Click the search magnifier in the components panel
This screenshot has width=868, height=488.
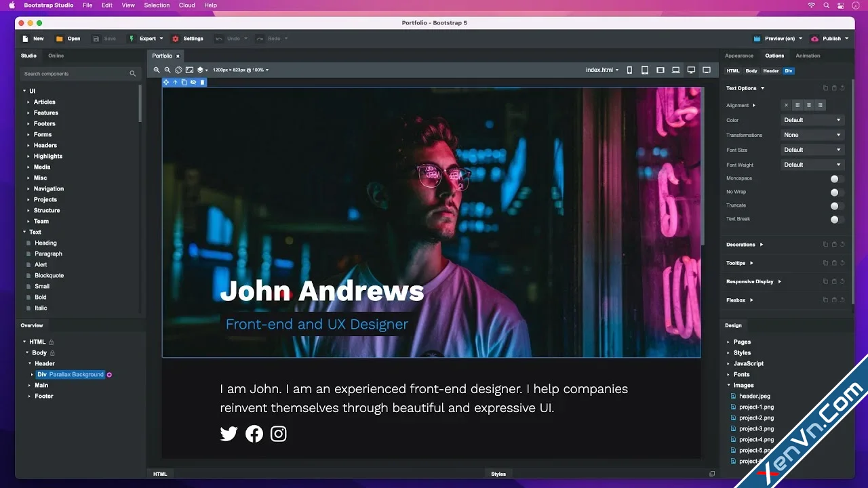click(x=133, y=74)
